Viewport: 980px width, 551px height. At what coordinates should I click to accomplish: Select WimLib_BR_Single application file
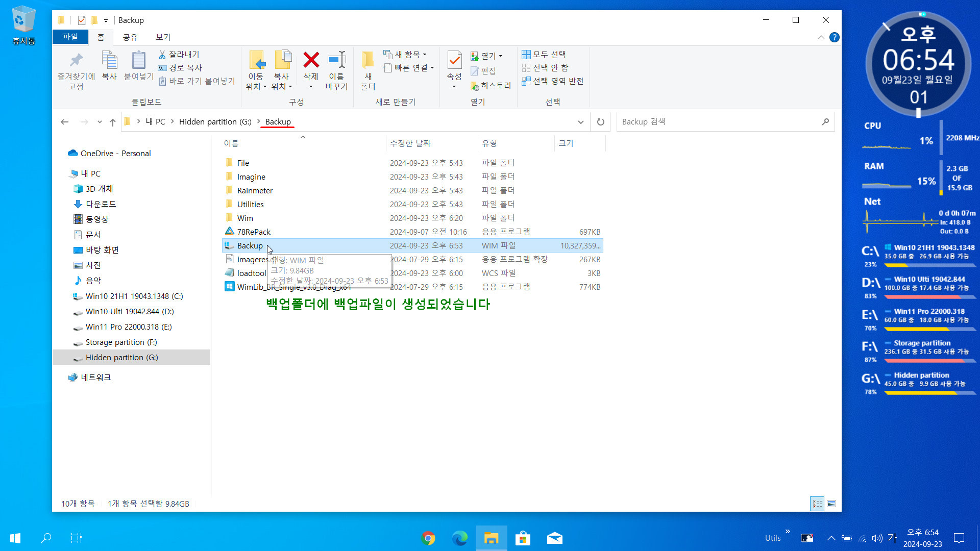(x=412, y=287)
